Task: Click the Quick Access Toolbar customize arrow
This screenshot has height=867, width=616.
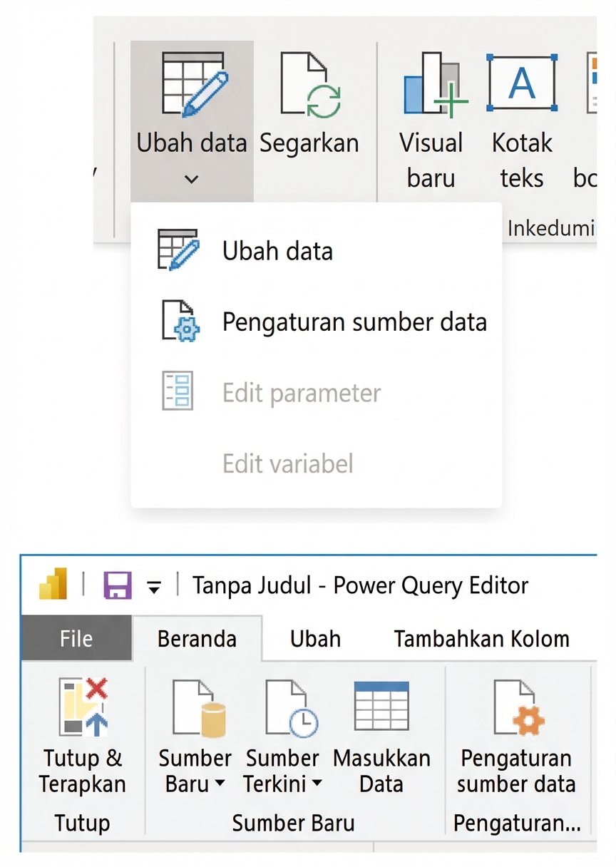Action: 152,585
